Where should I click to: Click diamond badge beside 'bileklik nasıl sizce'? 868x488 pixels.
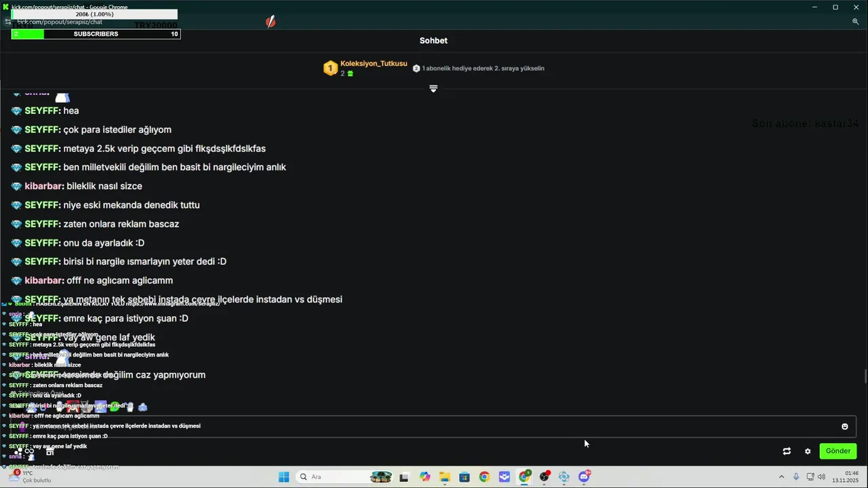click(16, 186)
